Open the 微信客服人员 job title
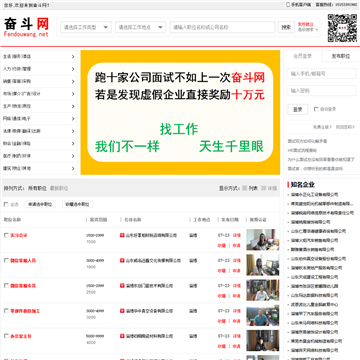This screenshot has height=360, width=360. point(23,261)
